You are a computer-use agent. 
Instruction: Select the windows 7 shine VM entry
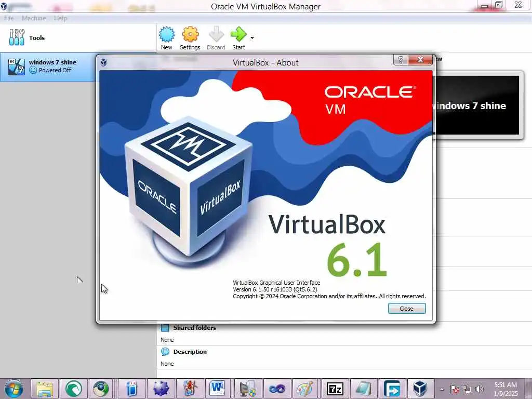[48, 66]
